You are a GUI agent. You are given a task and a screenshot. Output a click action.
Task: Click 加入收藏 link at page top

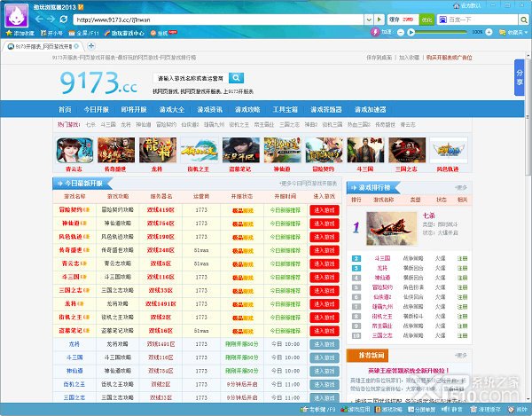(x=409, y=58)
